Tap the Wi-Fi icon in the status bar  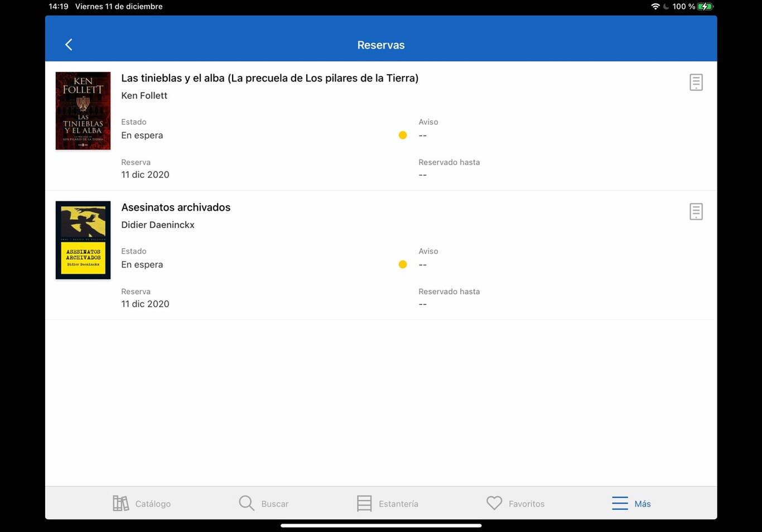tap(656, 6)
